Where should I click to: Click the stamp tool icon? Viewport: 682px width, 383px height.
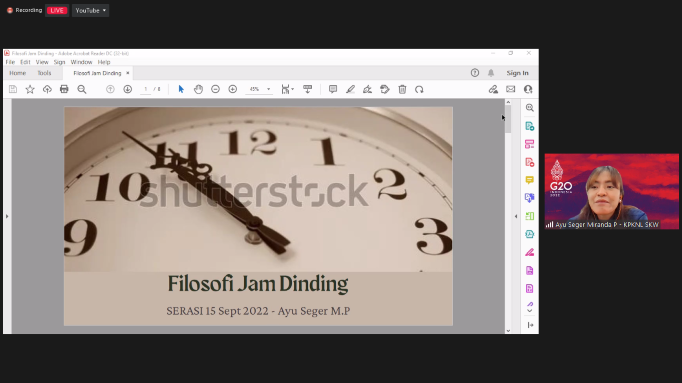[384, 89]
